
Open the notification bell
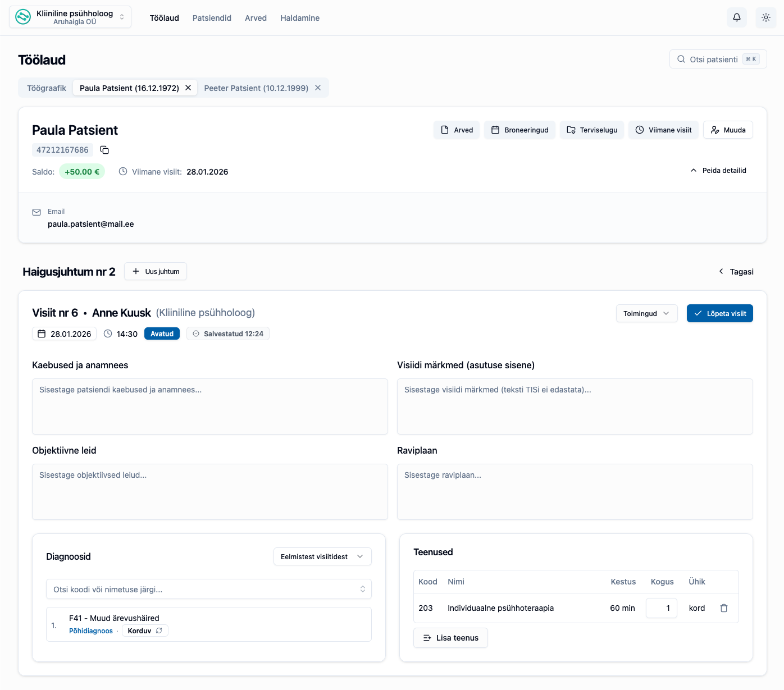coord(736,17)
